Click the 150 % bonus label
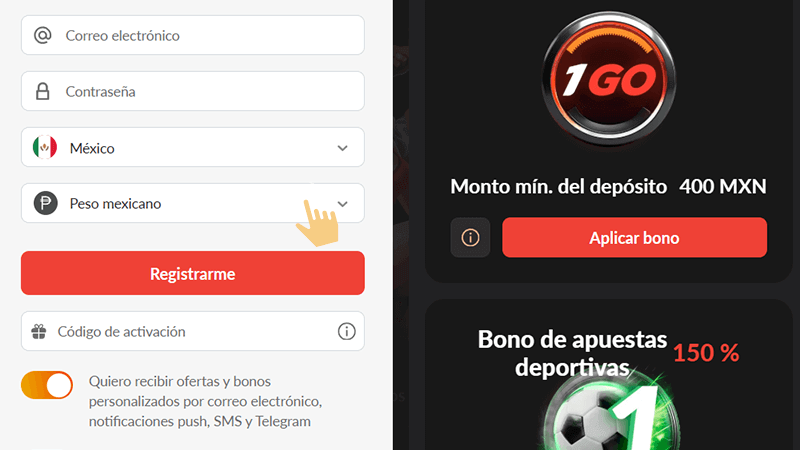 click(706, 353)
